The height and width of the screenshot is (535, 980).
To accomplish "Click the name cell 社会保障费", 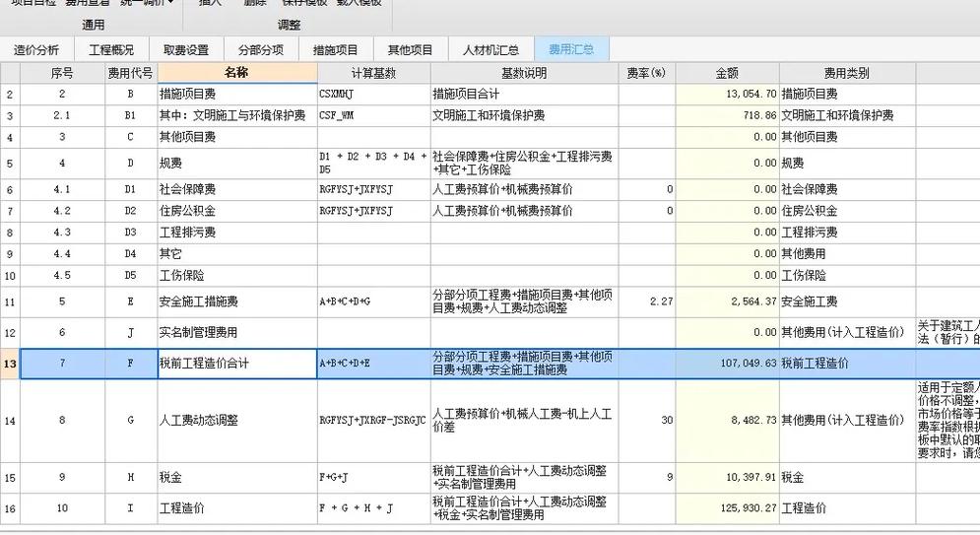I will click(x=237, y=189).
